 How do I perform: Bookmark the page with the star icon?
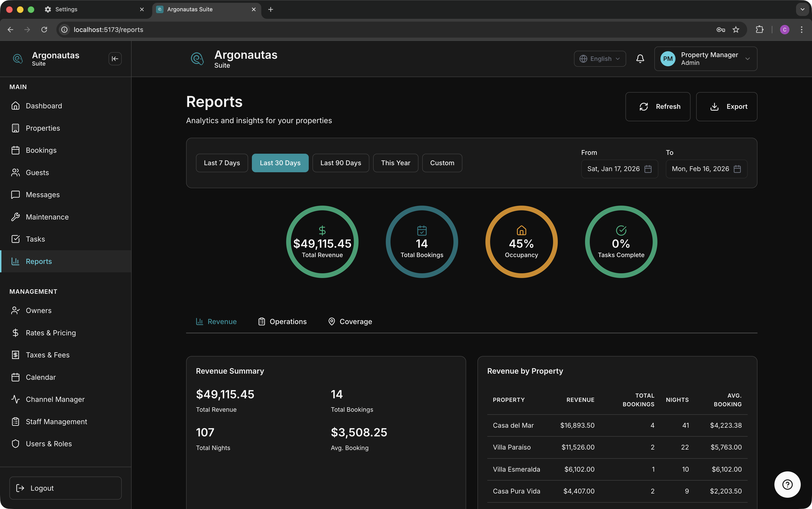point(736,30)
